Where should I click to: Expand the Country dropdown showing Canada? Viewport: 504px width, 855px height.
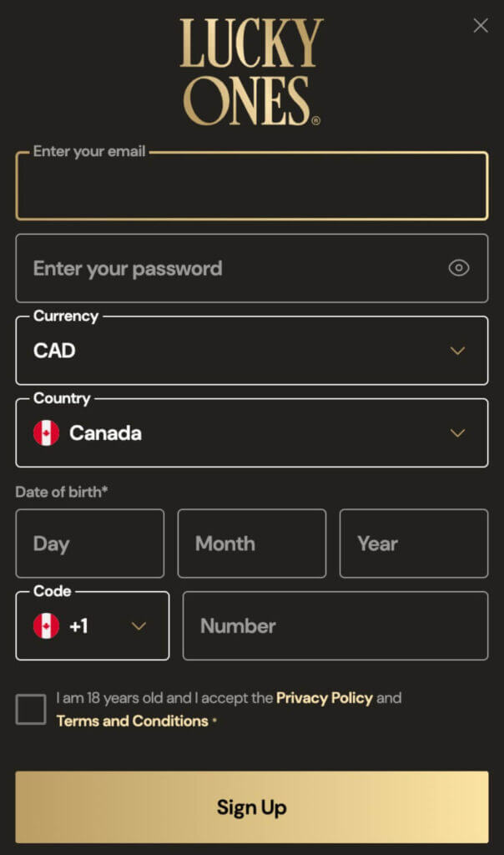pyautogui.click(x=250, y=433)
